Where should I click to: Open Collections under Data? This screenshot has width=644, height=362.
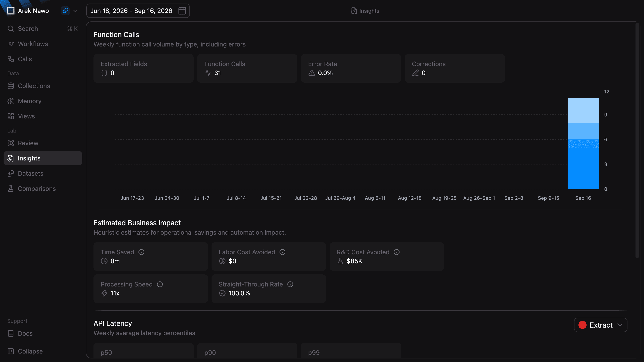tap(43, 86)
